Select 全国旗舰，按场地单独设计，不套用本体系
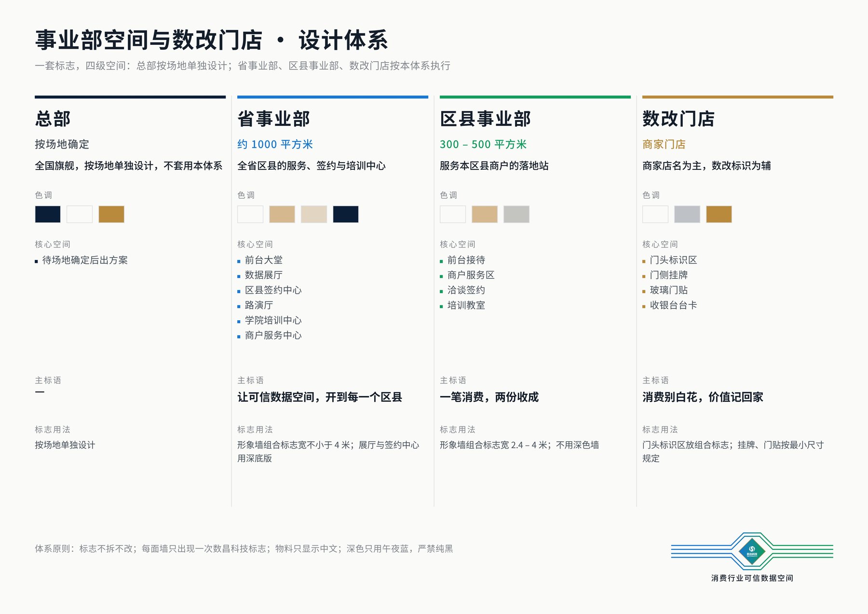This screenshot has width=868, height=614. 128,165
